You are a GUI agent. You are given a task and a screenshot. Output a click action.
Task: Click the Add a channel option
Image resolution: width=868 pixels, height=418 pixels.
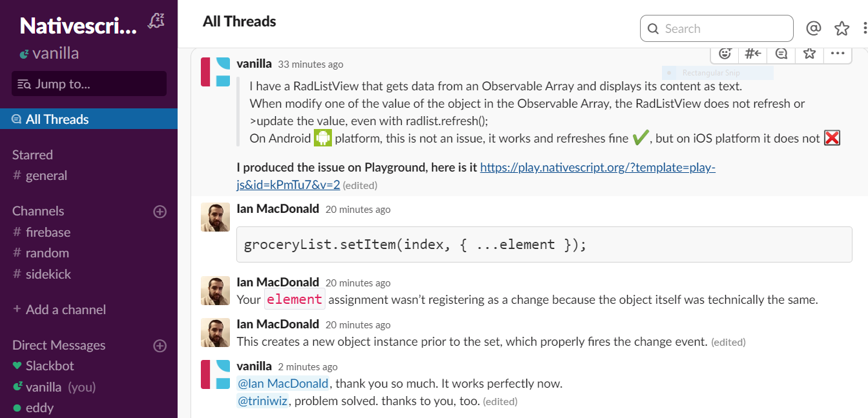[x=65, y=310]
